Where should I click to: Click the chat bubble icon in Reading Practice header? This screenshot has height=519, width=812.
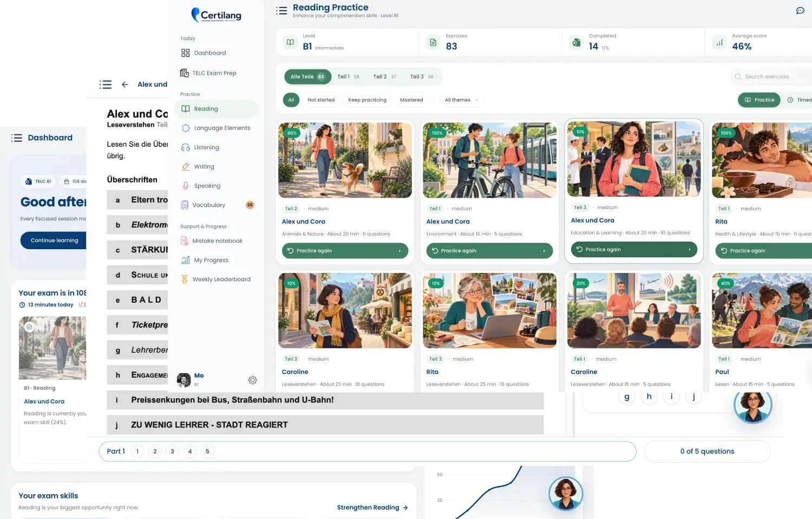tap(800, 11)
